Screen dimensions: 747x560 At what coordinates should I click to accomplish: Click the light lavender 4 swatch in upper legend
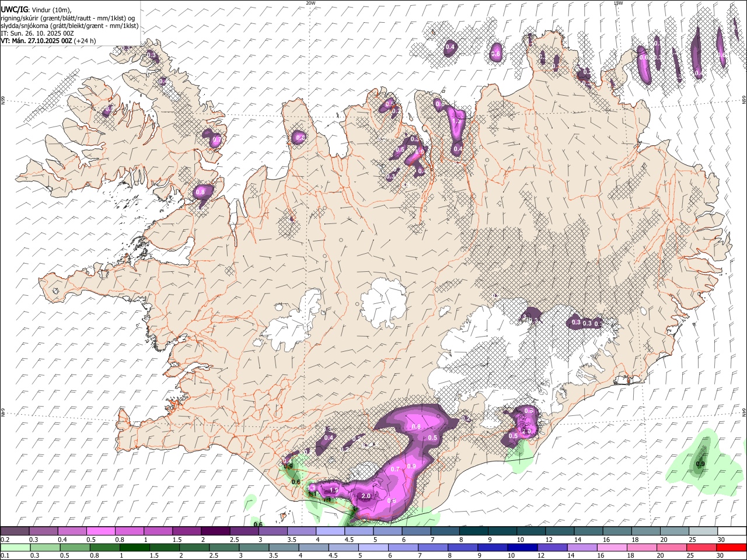pos(330,531)
